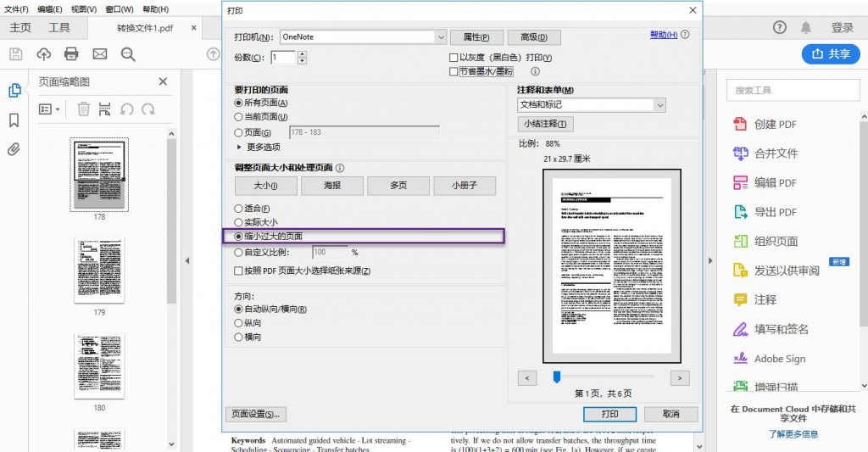Screen dimensions: 868x452
Task: Click the notifications bell icon
Action: tap(806, 27)
